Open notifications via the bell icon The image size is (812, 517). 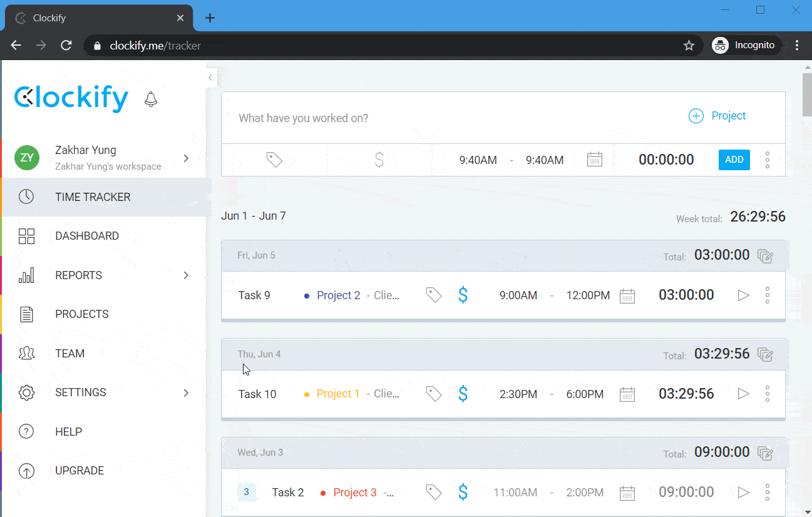pos(150,99)
